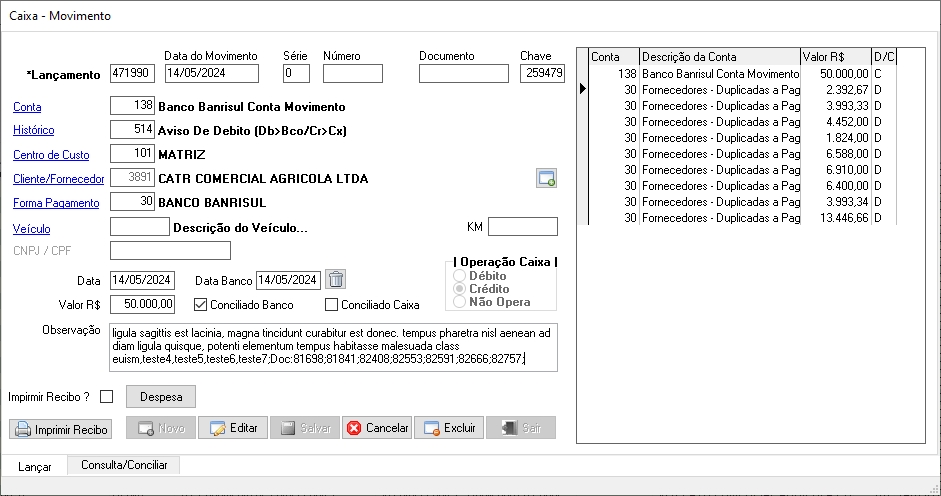941x496 pixels.
Task: Select the Débito radio option
Action: tap(460, 276)
